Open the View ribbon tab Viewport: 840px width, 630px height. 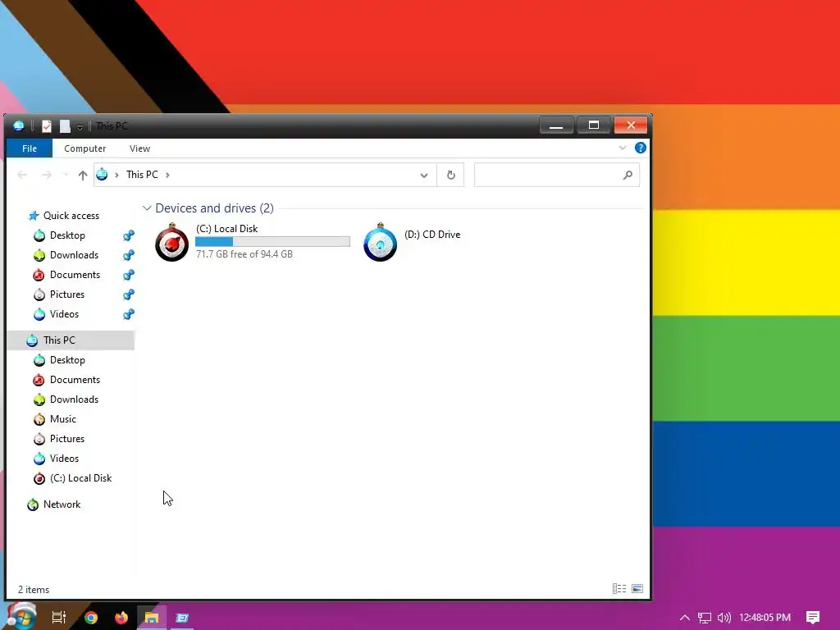(139, 148)
